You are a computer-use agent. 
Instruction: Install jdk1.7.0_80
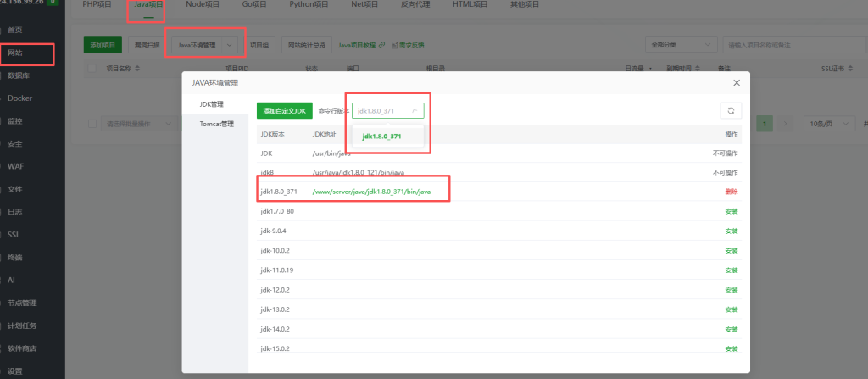(732, 212)
